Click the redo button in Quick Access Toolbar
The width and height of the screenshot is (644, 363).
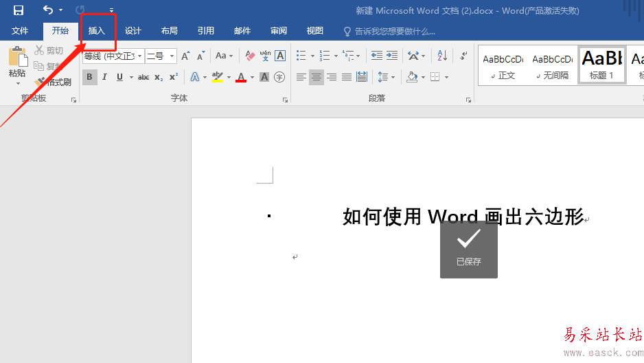pyautogui.click(x=80, y=10)
